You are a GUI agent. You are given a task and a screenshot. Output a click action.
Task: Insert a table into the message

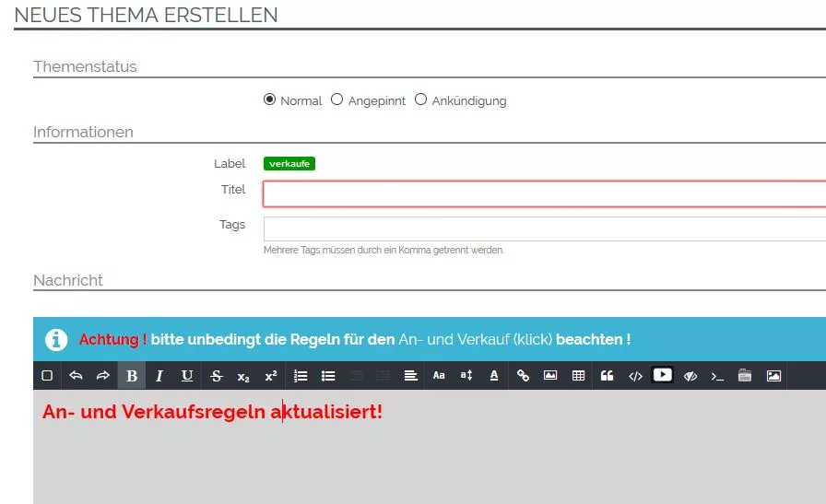(579, 376)
